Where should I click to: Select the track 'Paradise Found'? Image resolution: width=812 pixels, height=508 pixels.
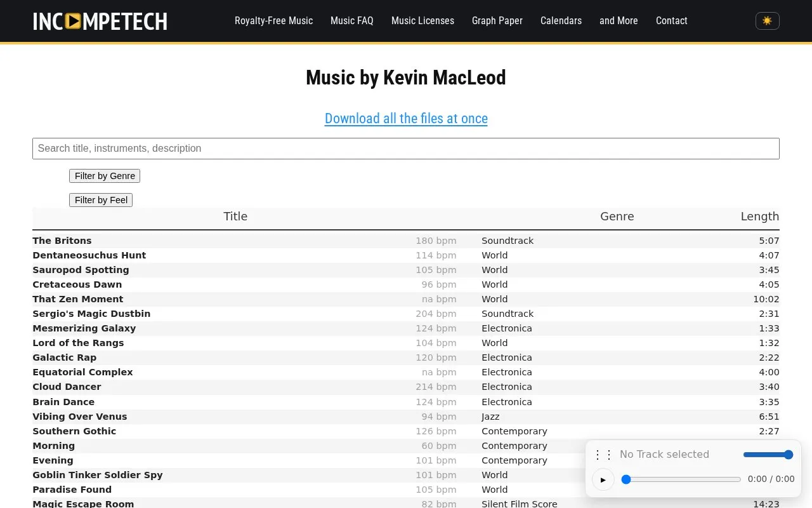[72, 490]
